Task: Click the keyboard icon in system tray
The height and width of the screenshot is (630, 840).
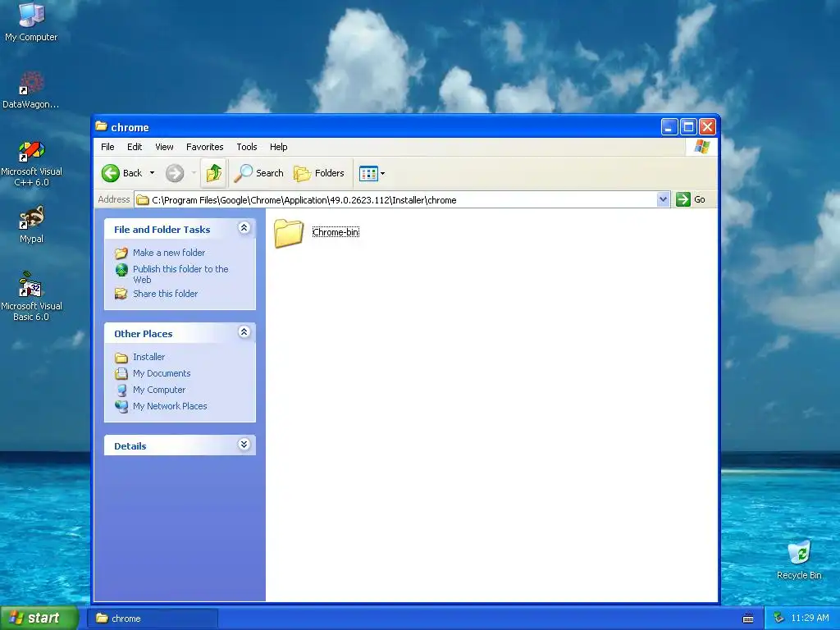Action: tap(748, 619)
